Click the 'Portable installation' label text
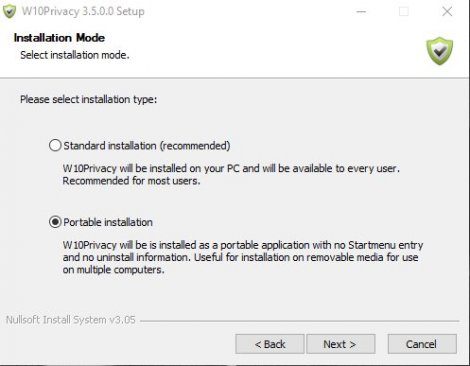470x366 pixels. pyautogui.click(x=108, y=222)
